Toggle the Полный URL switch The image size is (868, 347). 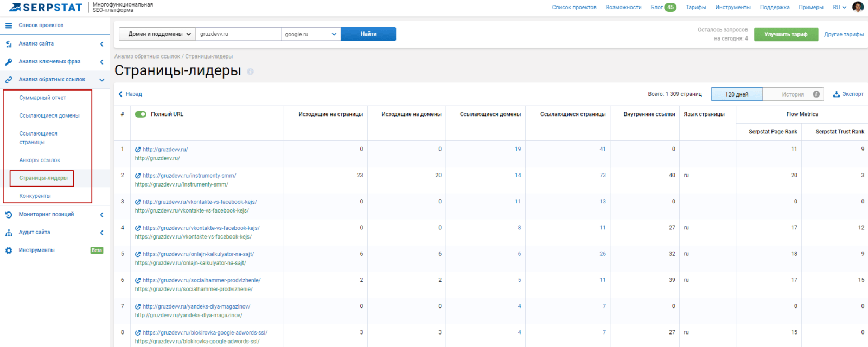tap(141, 114)
